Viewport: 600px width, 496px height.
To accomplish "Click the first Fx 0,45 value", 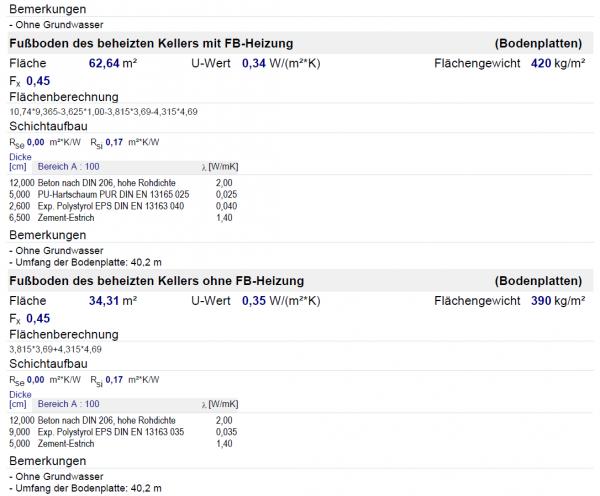I will click(38, 81).
